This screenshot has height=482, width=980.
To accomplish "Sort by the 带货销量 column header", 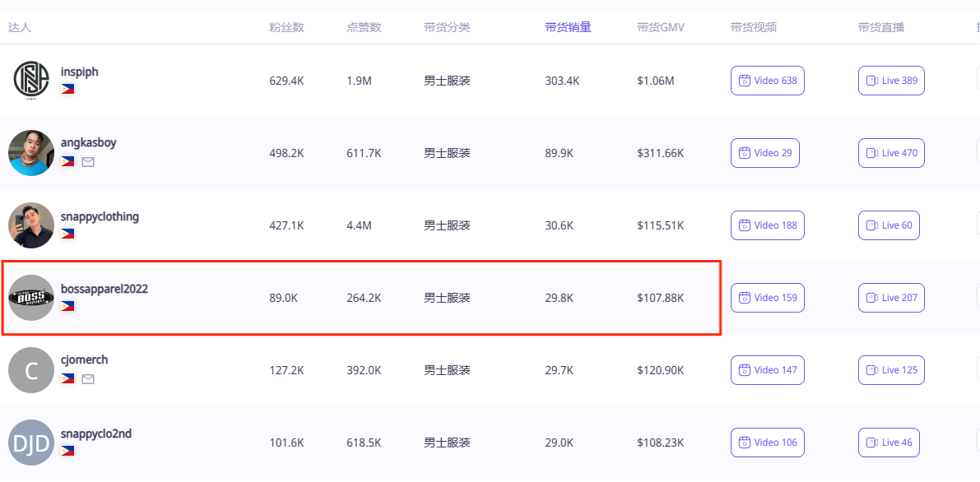I will click(x=568, y=27).
